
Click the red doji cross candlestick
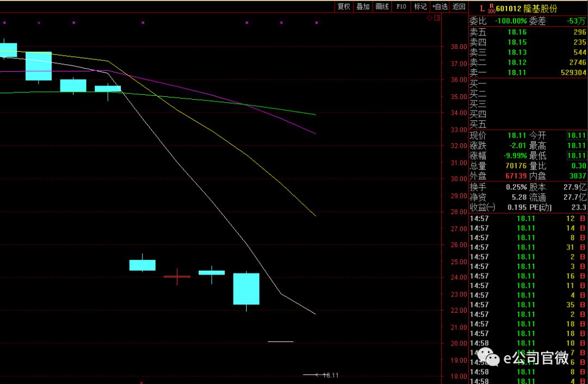point(177,277)
